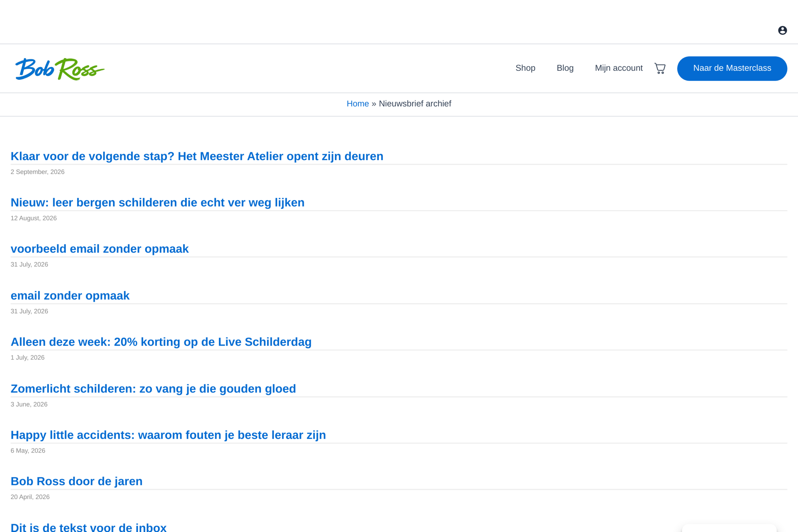The image size is (798, 532).
Task: Open 'Bob Ross door de jaren' newsletter
Action: click(x=76, y=482)
